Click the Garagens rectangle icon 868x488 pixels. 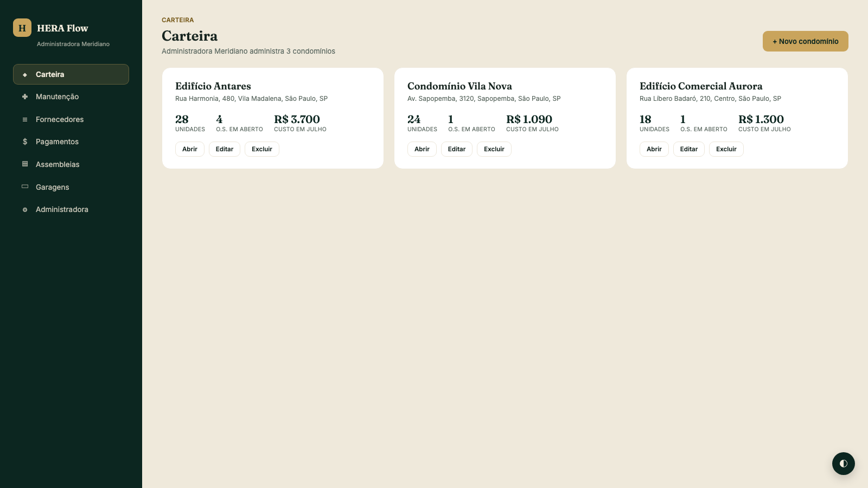(x=25, y=187)
